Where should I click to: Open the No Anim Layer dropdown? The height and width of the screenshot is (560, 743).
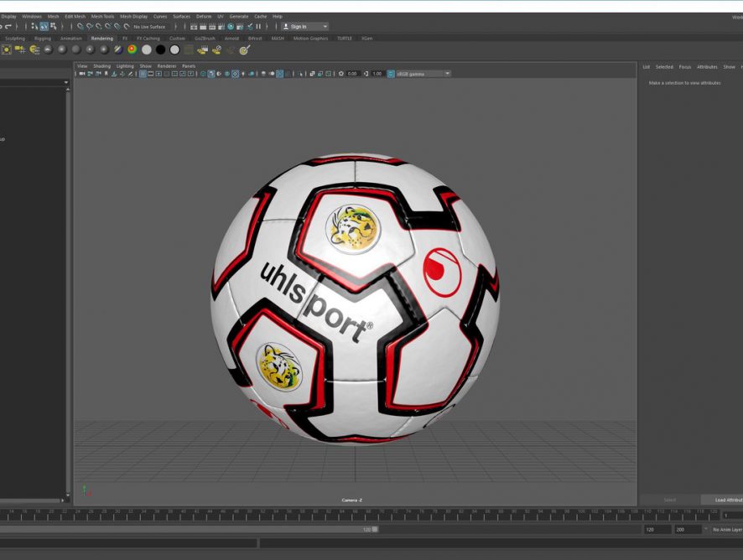click(726, 530)
